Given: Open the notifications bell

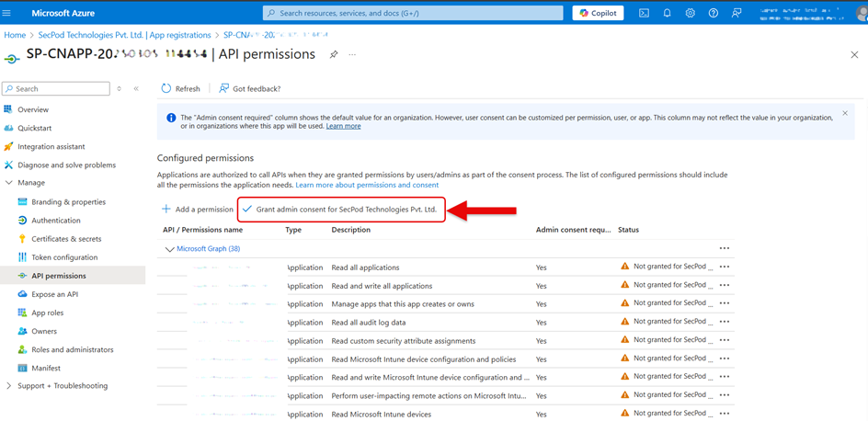Looking at the screenshot, I should click(667, 13).
